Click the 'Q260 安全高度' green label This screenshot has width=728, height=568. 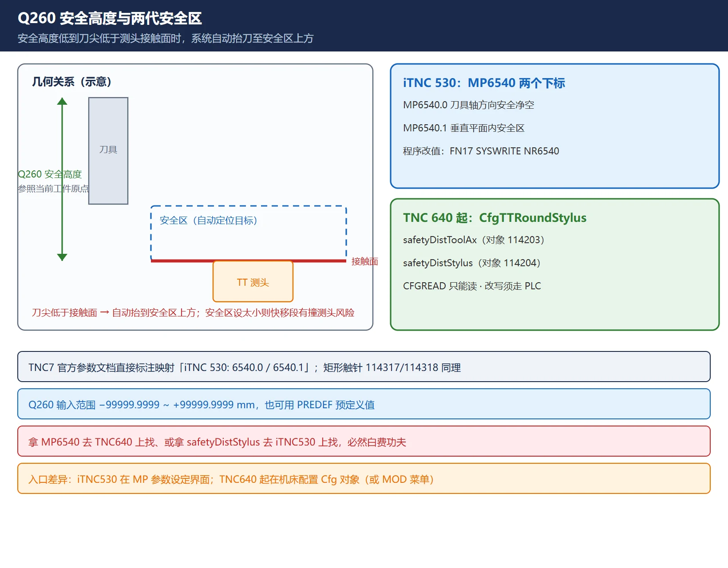(50, 174)
